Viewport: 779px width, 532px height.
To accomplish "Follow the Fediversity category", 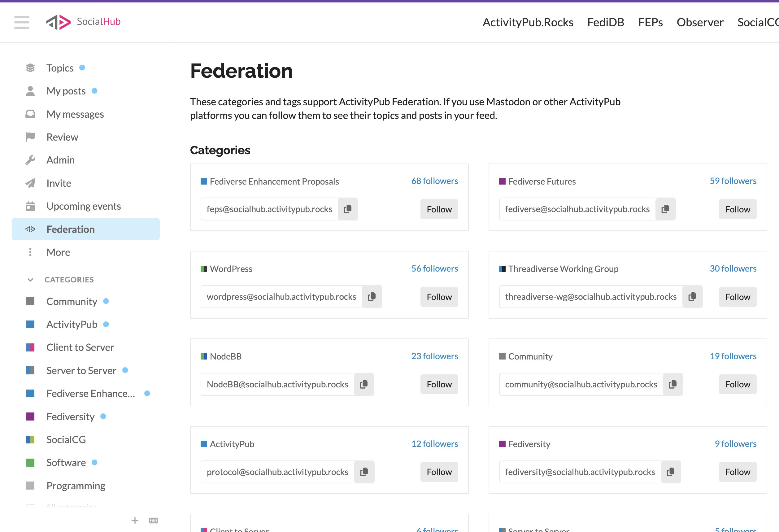I will [738, 472].
